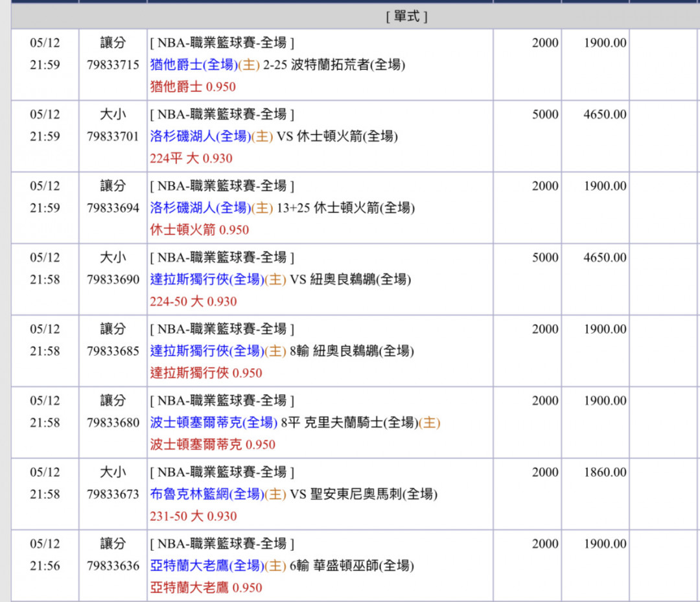Open blue 波士頓塞爾蒂克(全場) team link
Screen dimensions: 700x602
[x=213, y=423]
